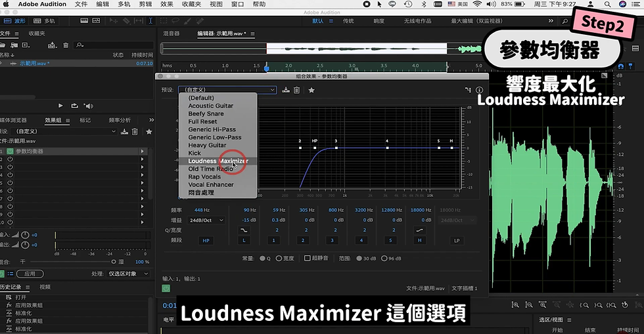Choose Loudness Maximizer preset
The width and height of the screenshot is (644, 334).
coord(218,161)
